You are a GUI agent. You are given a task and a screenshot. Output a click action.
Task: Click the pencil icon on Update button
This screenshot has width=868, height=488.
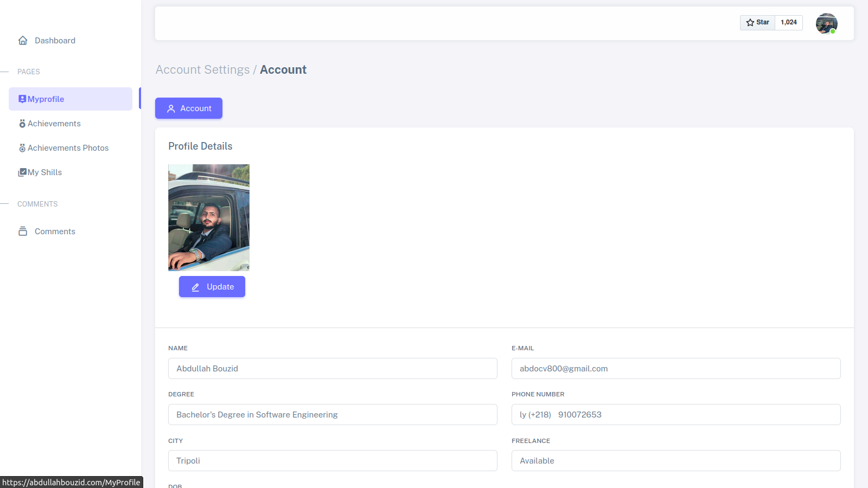tap(196, 287)
